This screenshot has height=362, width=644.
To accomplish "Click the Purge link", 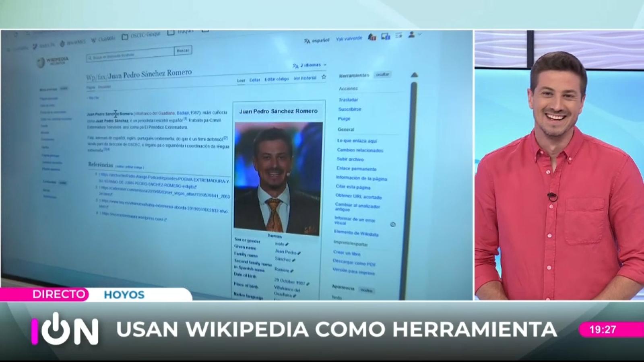I will click(344, 119).
